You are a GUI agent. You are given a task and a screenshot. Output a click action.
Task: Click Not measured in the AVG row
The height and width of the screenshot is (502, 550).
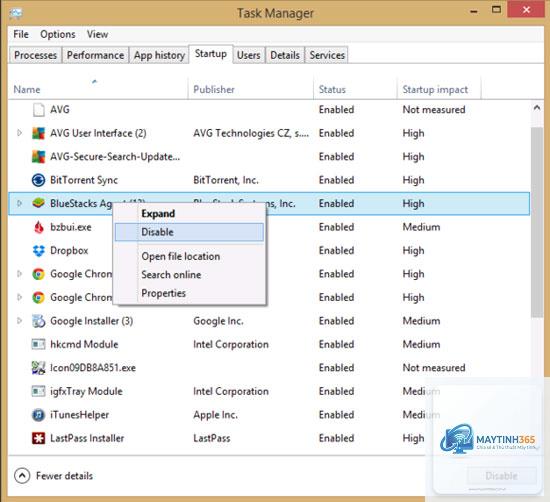pyautogui.click(x=434, y=110)
